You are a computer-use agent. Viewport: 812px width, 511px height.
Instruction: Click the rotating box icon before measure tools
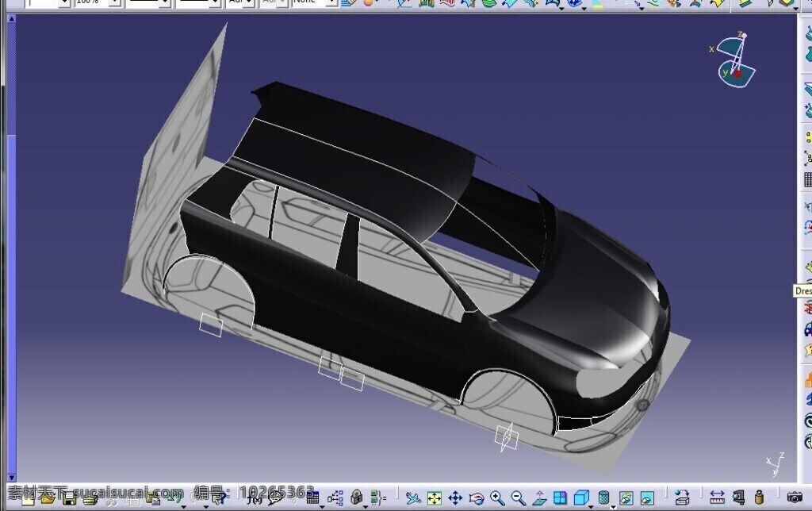coord(682,498)
